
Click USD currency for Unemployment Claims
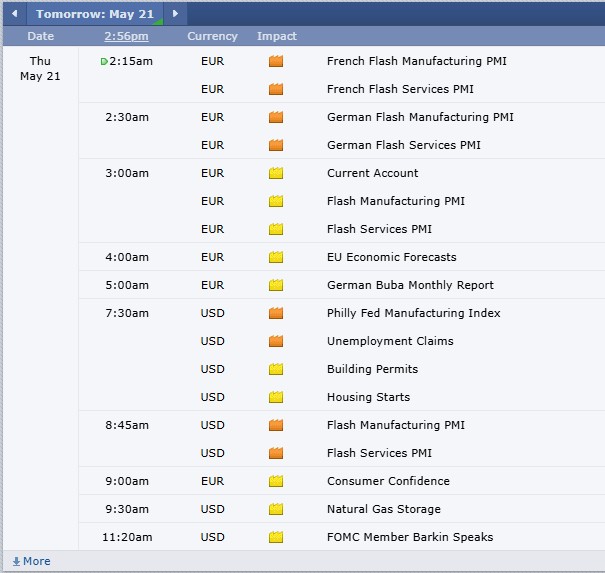coord(212,341)
